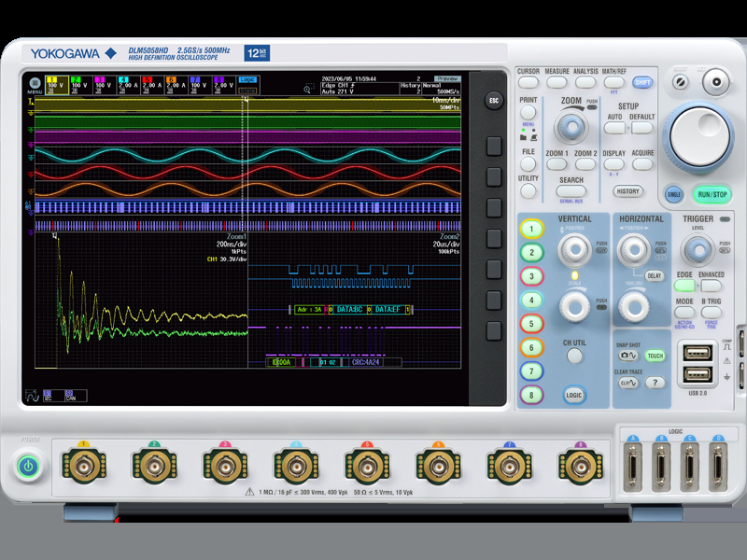Tap the ZOOM 2 key
This screenshot has width=747, height=560.
(585, 164)
